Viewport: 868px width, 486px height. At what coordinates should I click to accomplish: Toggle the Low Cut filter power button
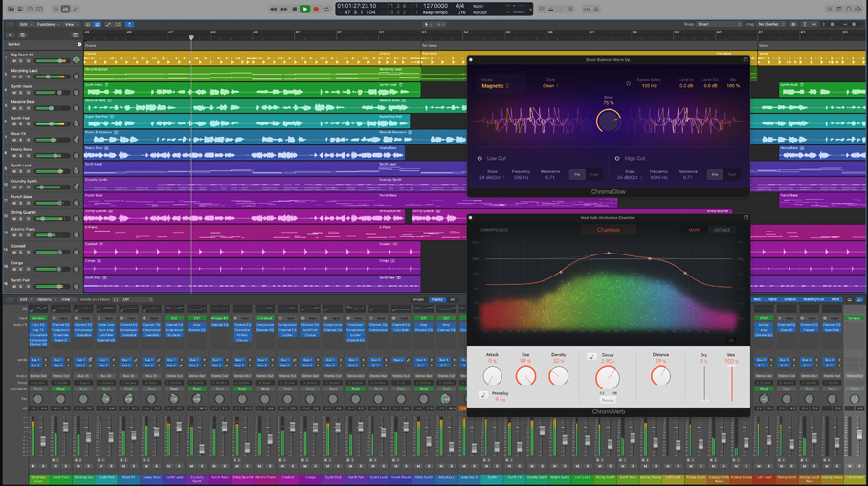[x=479, y=159]
